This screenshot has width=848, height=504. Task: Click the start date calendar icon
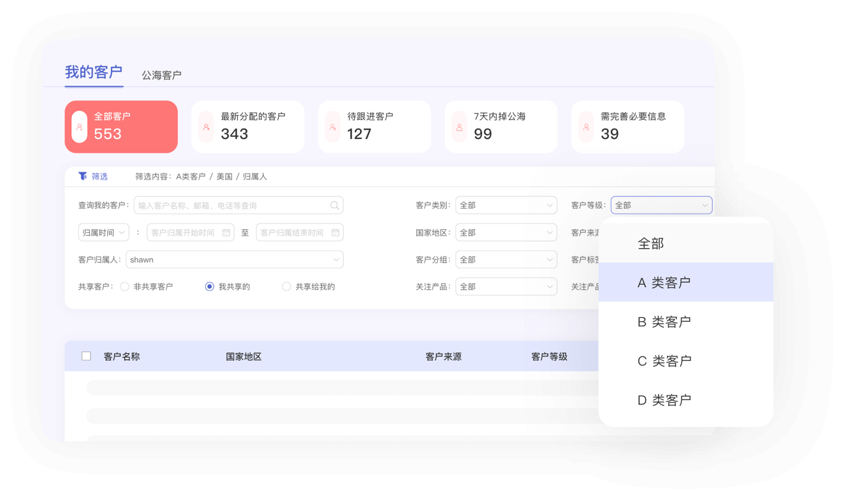[x=226, y=233]
